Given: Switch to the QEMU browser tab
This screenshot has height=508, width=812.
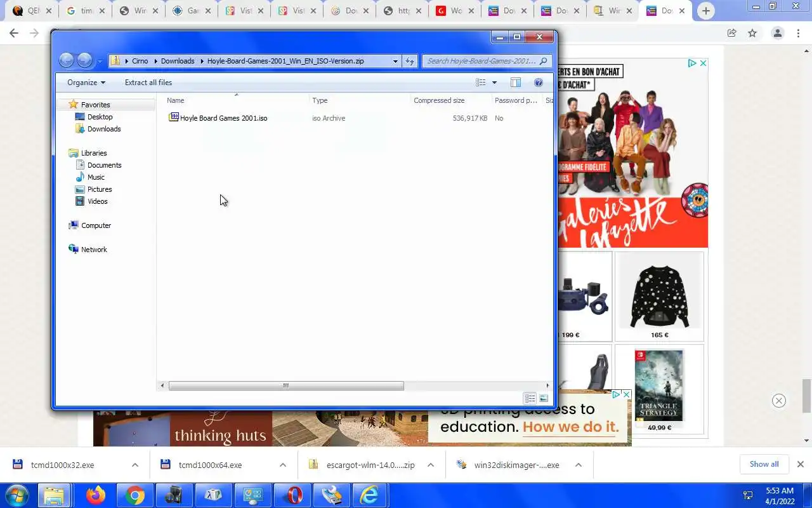Looking at the screenshot, I should (30, 11).
